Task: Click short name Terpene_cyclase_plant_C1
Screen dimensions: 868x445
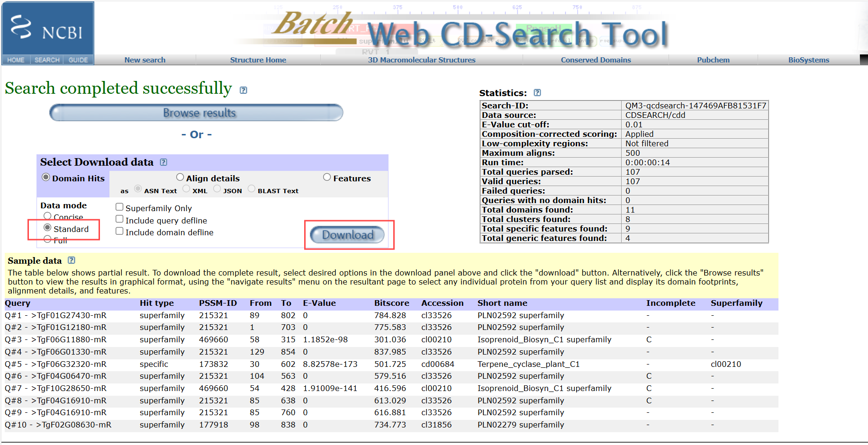Action: [528, 365]
